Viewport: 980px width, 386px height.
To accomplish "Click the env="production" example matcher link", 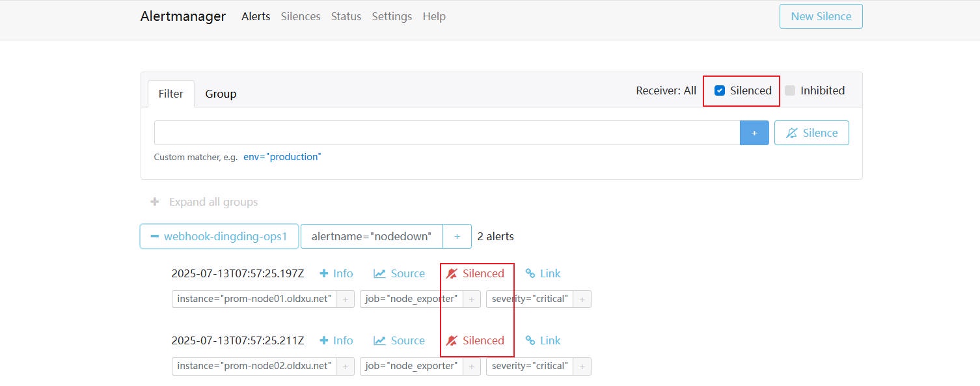I will (282, 158).
